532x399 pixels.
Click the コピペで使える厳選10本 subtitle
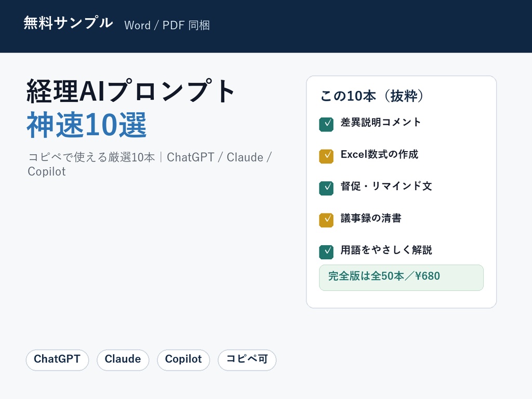point(150,164)
